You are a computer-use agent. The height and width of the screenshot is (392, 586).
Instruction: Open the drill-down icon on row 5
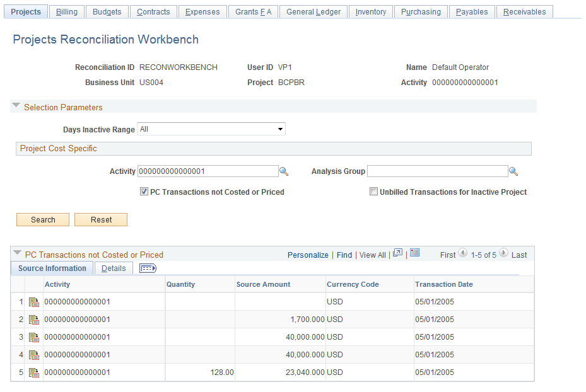pos(33,372)
